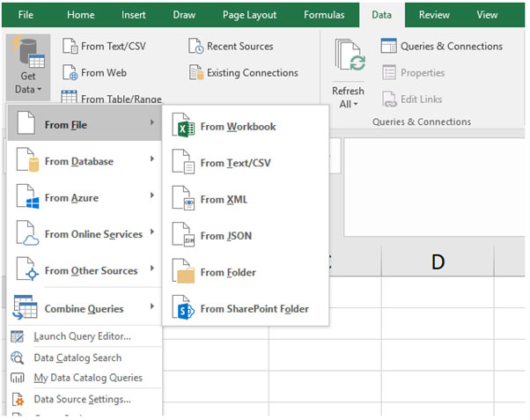The width and height of the screenshot is (530, 420).
Task: Choose From XML menu entry
Action: pos(246,199)
